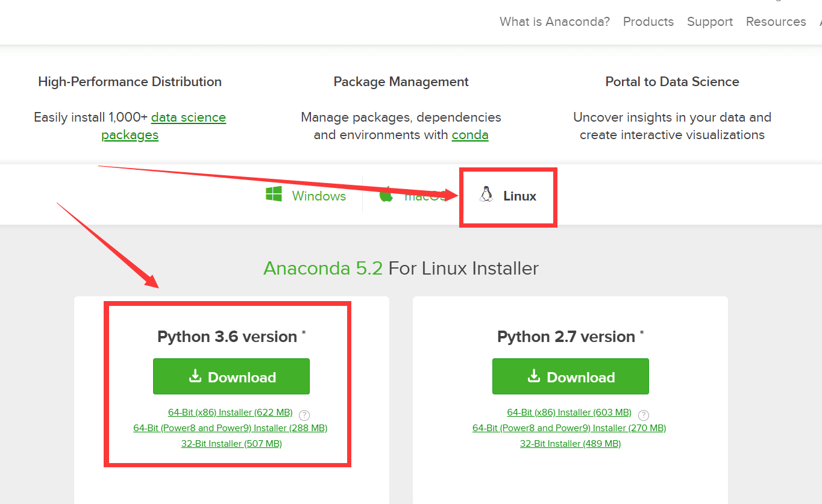Image resolution: width=822 pixels, height=504 pixels.
Task: Switch to the macOS installer tab
Action: click(x=422, y=196)
